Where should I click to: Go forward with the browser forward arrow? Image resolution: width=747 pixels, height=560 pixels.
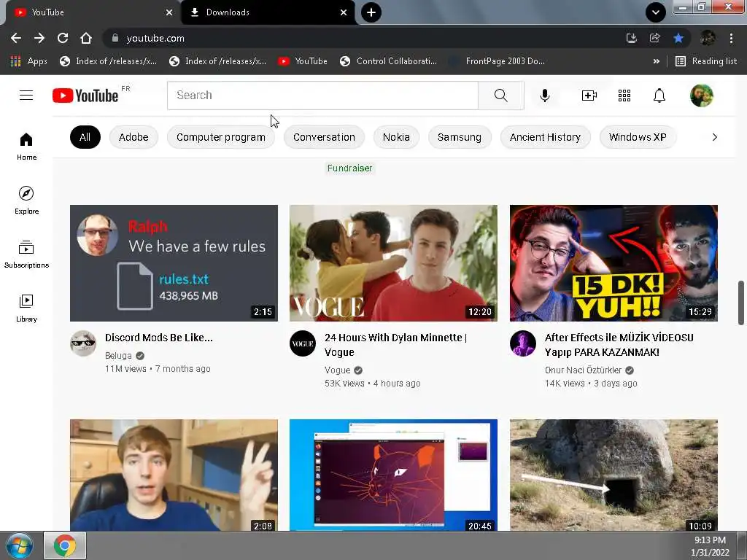click(39, 38)
